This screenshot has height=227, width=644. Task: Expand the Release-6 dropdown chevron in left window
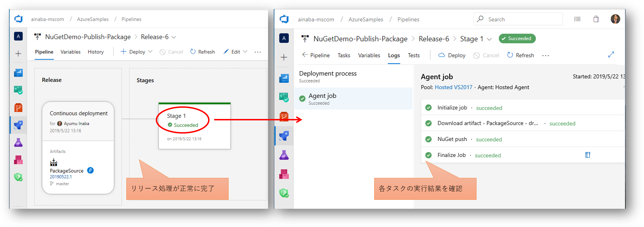point(174,37)
